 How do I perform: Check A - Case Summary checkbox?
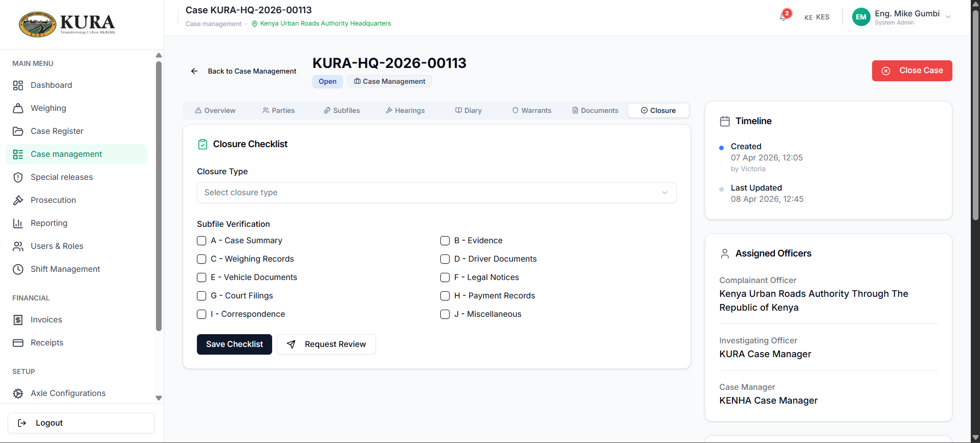[x=202, y=241]
